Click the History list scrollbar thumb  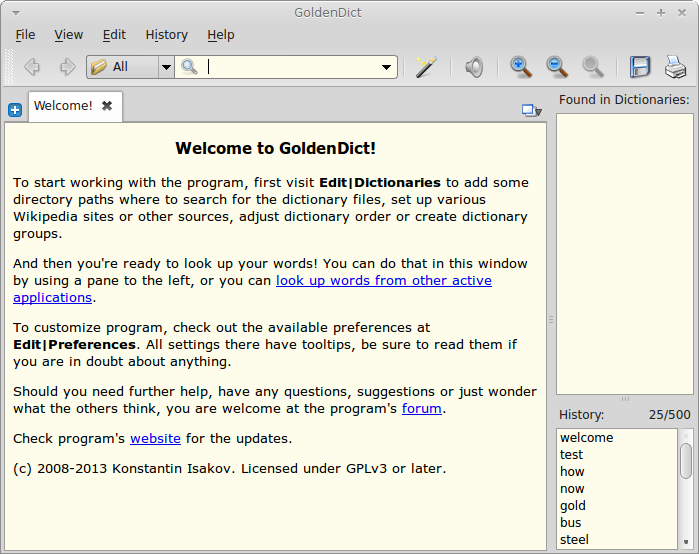(686, 461)
